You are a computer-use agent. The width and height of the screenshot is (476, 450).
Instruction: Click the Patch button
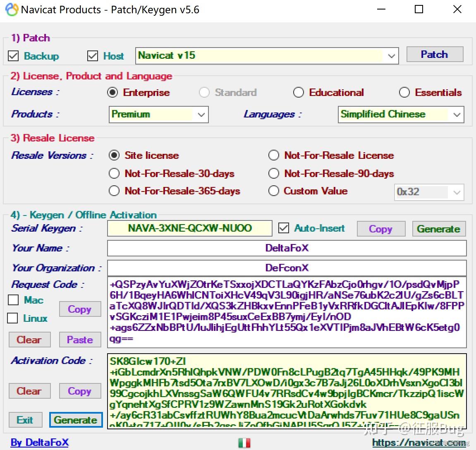[435, 54]
